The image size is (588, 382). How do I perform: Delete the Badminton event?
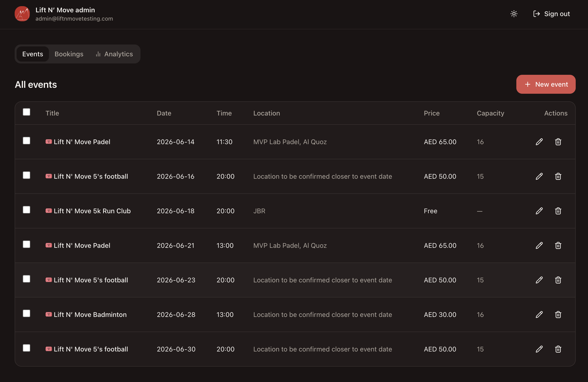pyautogui.click(x=558, y=315)
